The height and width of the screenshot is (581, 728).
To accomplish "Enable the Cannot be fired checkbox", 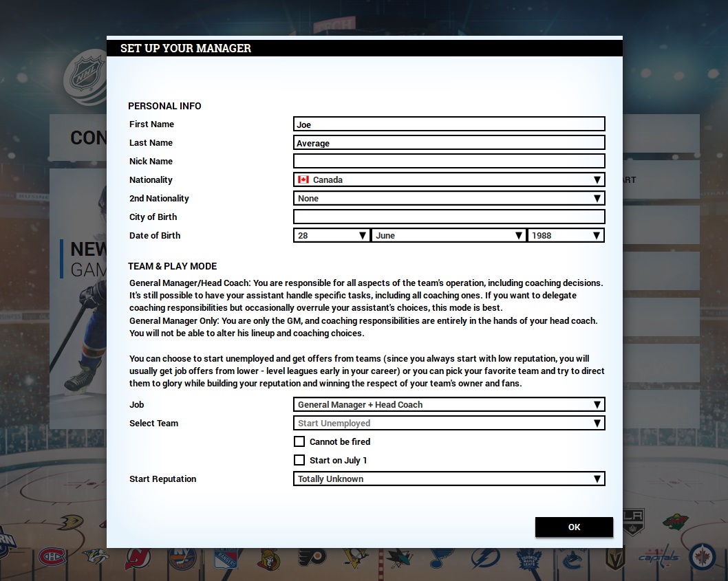I will [299, 442].
